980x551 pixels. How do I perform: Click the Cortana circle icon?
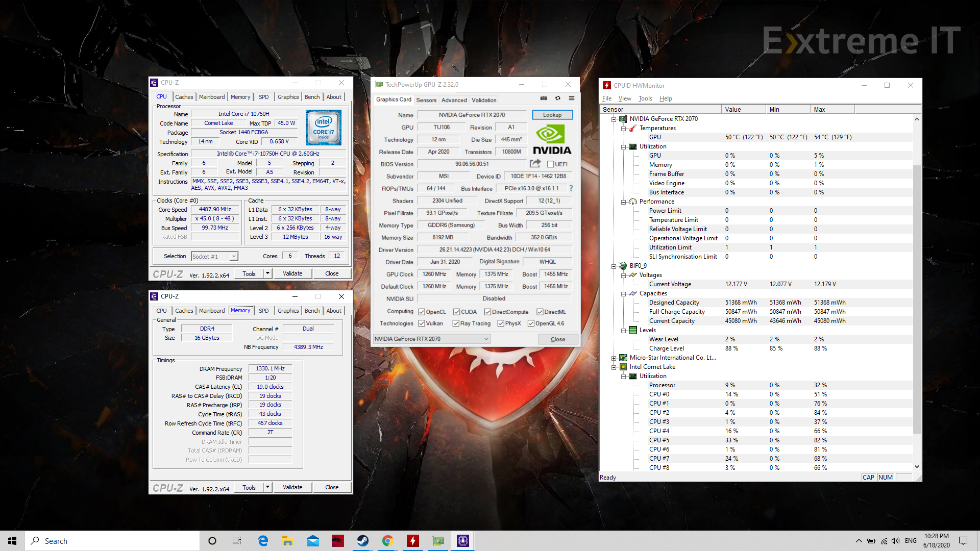(x=212, y=541)
